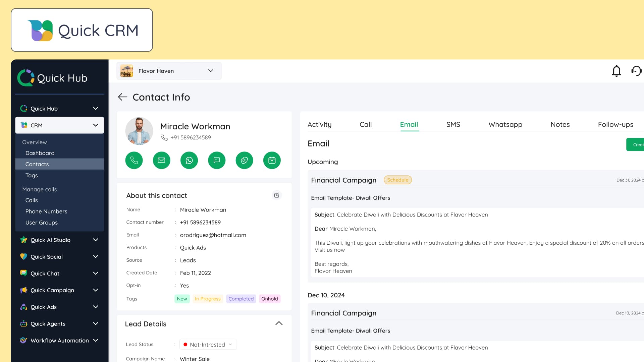Open the email icon to message Miracle Workman
Screen dimensions: 644x362
[x=161, y=160]
